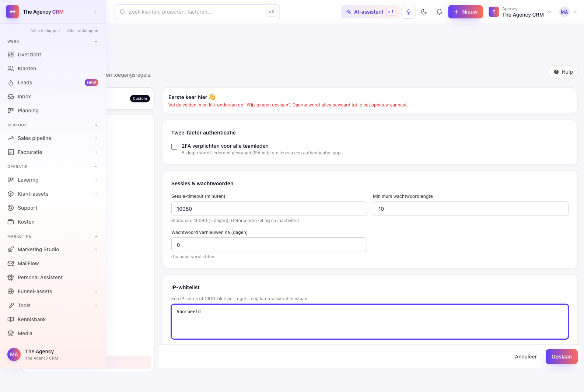
Task: Click Opslaan to save settings
Action: (562, 357)
